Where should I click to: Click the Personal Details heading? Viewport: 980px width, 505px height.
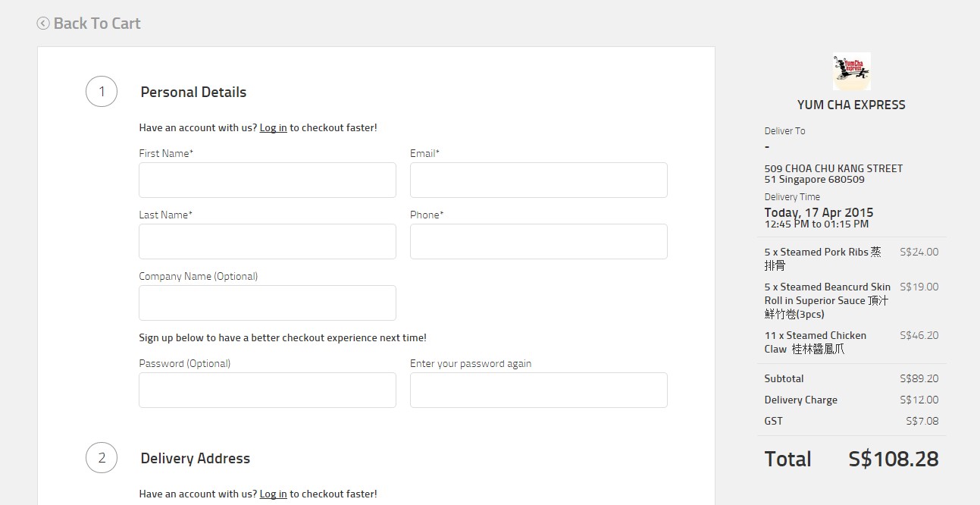pyautogui.click(x=193, y=93)
